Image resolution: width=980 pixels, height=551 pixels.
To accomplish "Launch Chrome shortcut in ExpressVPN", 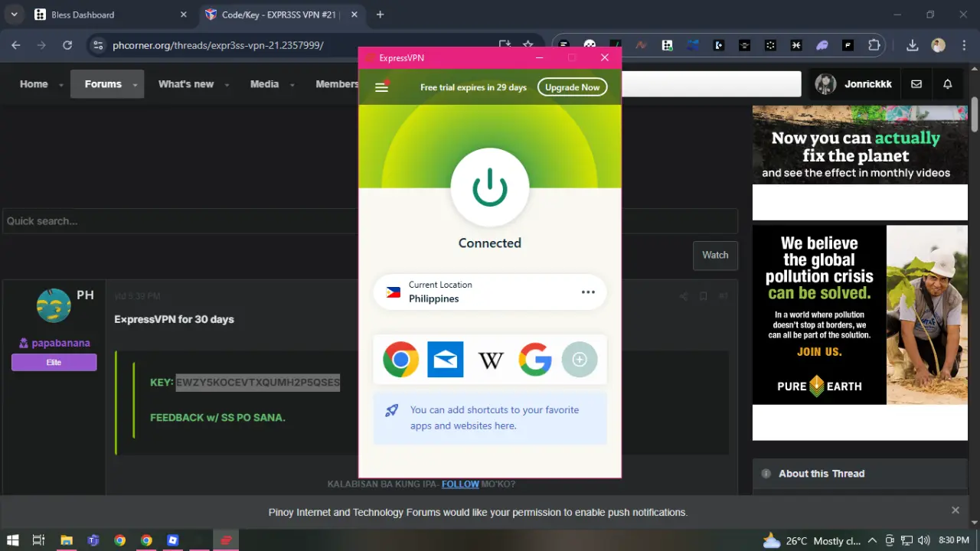I will pyautogui.click(x=401, y=360).
